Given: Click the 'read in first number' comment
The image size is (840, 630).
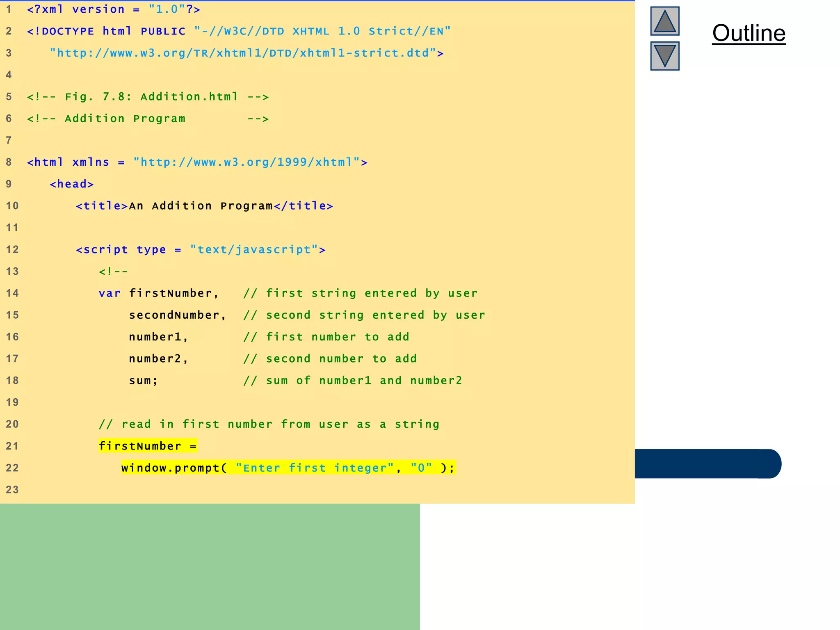Looking at the screenshot, I should pyautogui.click(x=269, y=424).
